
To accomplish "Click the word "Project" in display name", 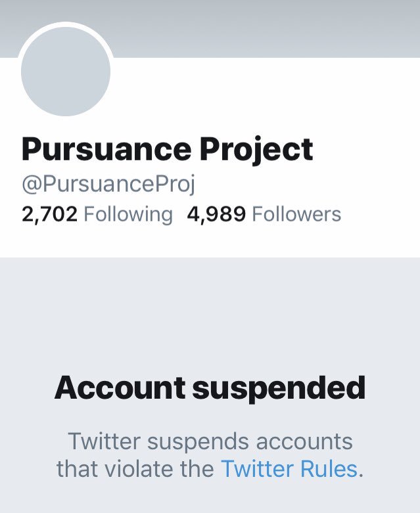I will tap(256, 150).
